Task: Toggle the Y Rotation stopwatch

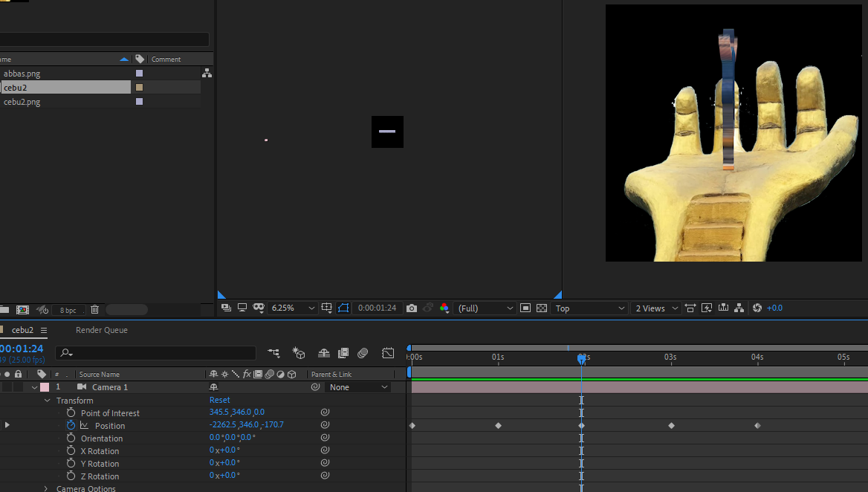Action: point(71,463)
